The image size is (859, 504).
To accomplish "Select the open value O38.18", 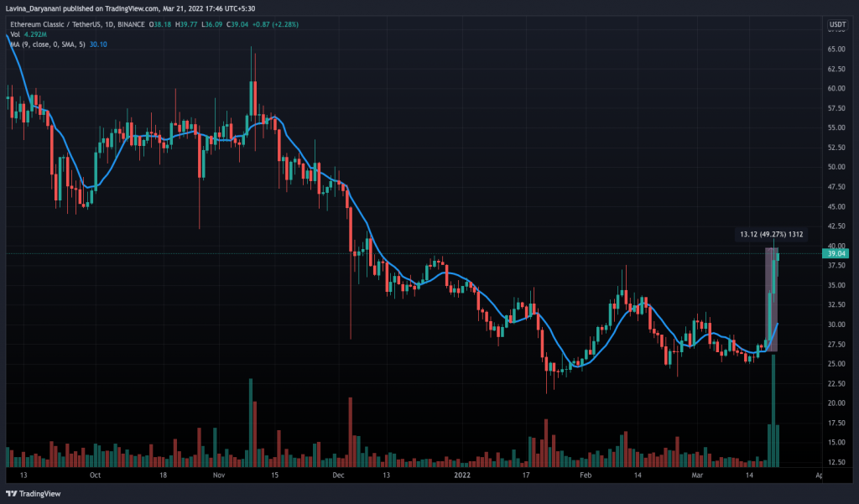I will 160,24.
